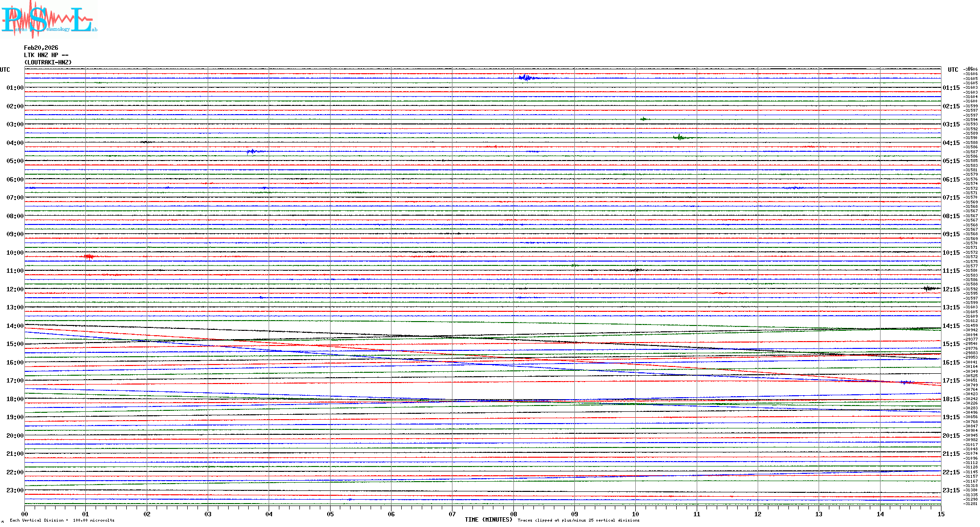The width and height of the screenshot is (980, 527).
Task: Click the Feb20,2026 date label
Action: click(x=41, y=48)
